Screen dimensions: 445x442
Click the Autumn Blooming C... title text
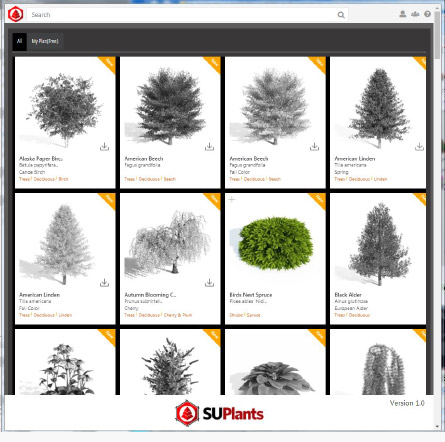click(x=150, y=295)
